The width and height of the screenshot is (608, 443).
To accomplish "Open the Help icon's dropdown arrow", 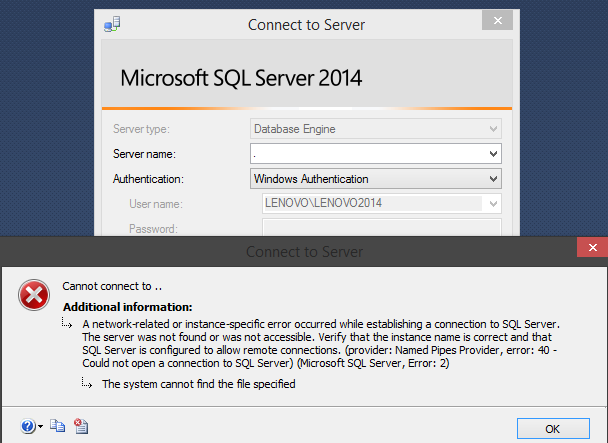I will [x=40, y=427].
